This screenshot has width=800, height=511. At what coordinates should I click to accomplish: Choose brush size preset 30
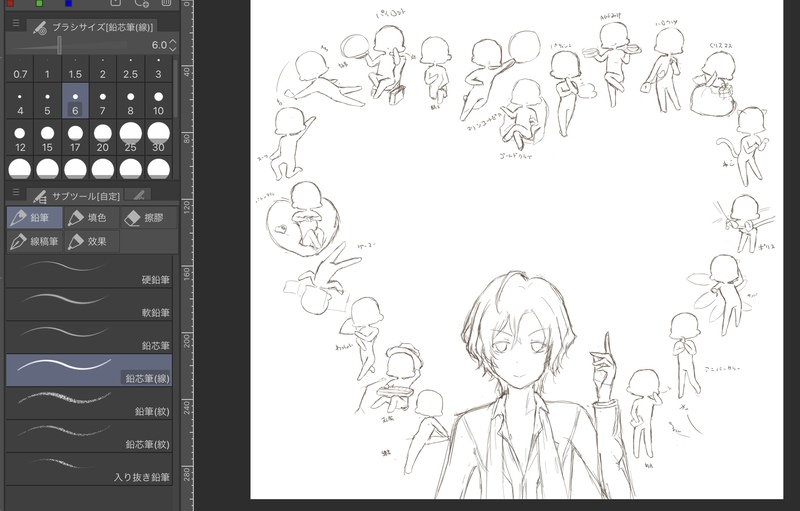pos(158,137)
